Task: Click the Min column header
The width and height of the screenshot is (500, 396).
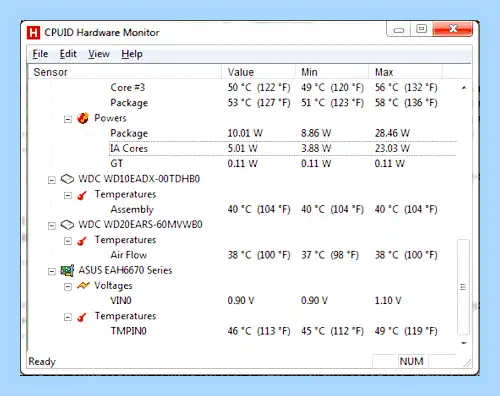Action: coord(332,72)
